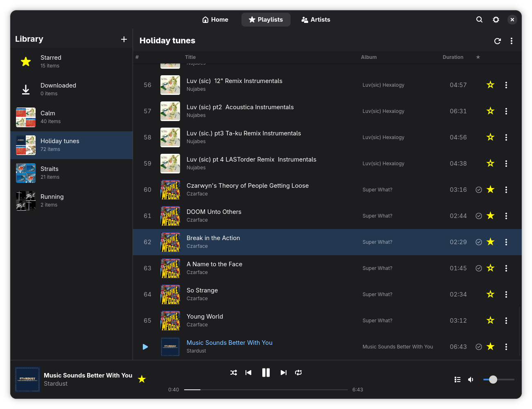Skip to the previous track
The height and width of the screenshot is (409, 532).
coord(248,373)
